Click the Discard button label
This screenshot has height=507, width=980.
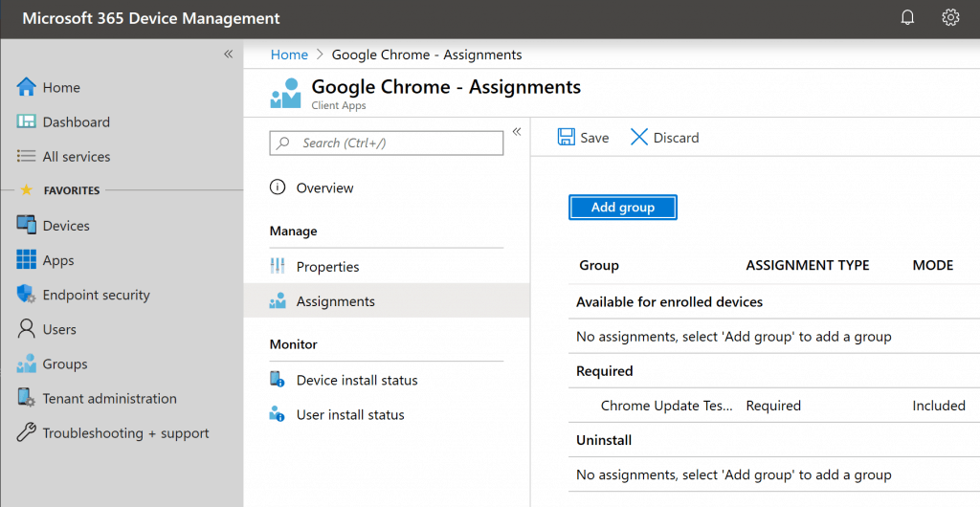[x=677, y=138]
